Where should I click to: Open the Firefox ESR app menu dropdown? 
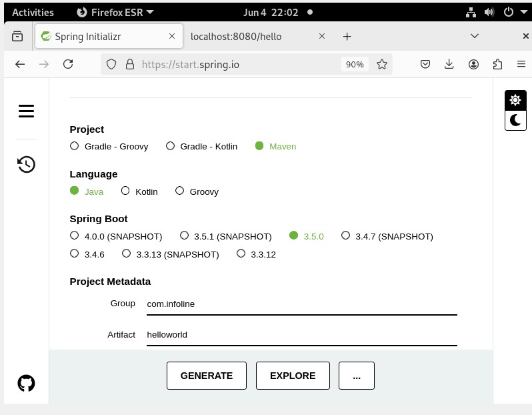click(x=115, y=12)
